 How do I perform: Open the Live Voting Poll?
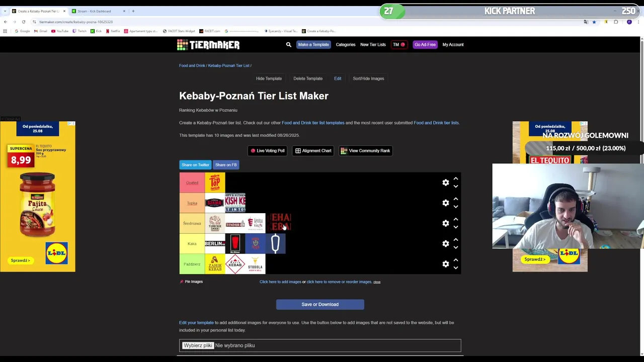point(268,151)
